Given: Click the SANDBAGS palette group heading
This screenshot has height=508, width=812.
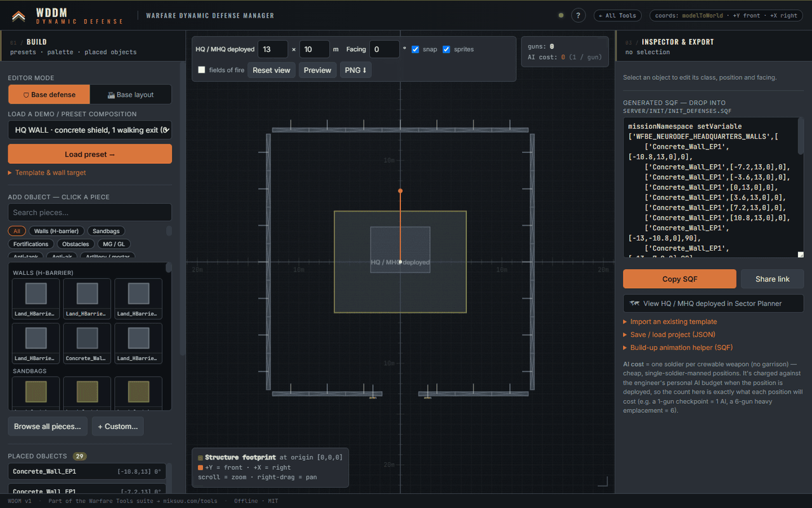Looking at the screenshot, I should pyautogui.click(x=29, y=371).
